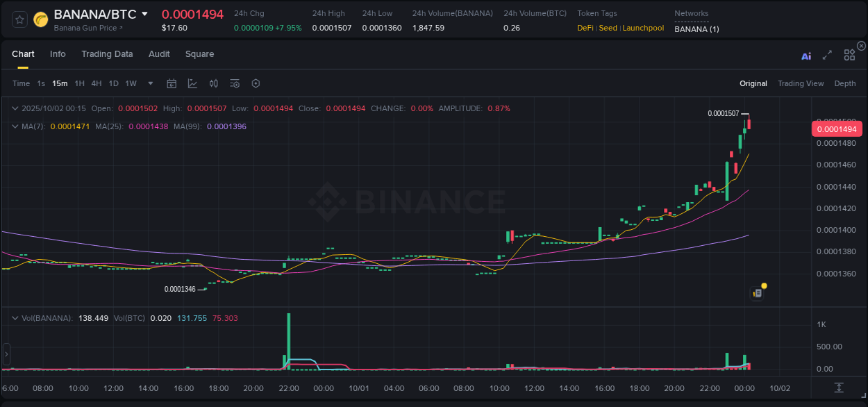Open the extra timeframes dropdown arrow
The width and height of the screenshot is (868, 407).
tap(149, 83)
